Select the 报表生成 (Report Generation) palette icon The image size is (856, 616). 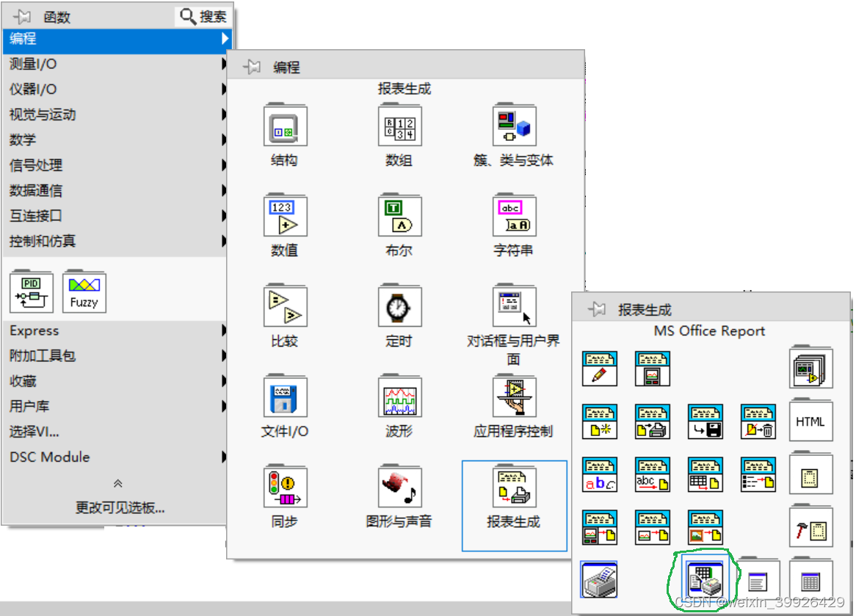point(513,487)
